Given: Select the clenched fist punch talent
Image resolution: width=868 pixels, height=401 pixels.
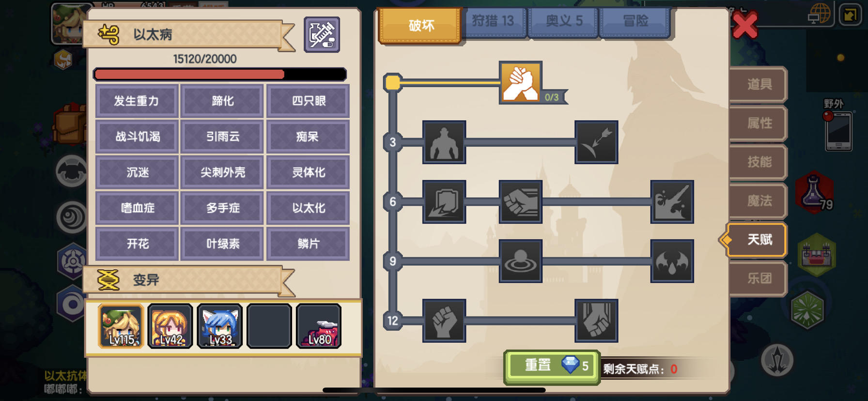Looking at the screenshot, I should click(x=520, y=201).
